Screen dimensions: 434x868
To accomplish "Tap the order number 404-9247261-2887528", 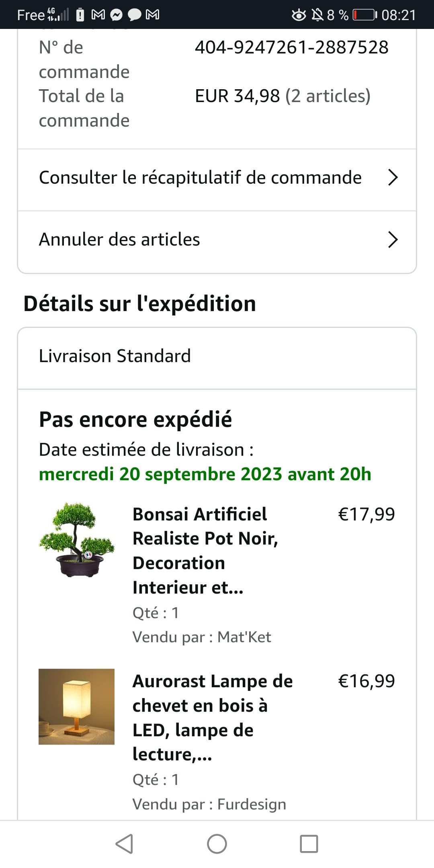I will coord(291,47).
